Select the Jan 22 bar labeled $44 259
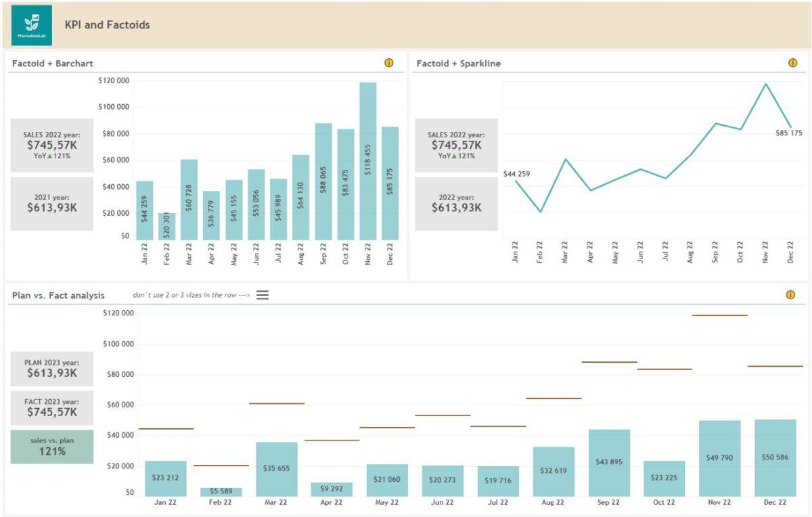The image size is (812, 517). [x=145, y=210]
